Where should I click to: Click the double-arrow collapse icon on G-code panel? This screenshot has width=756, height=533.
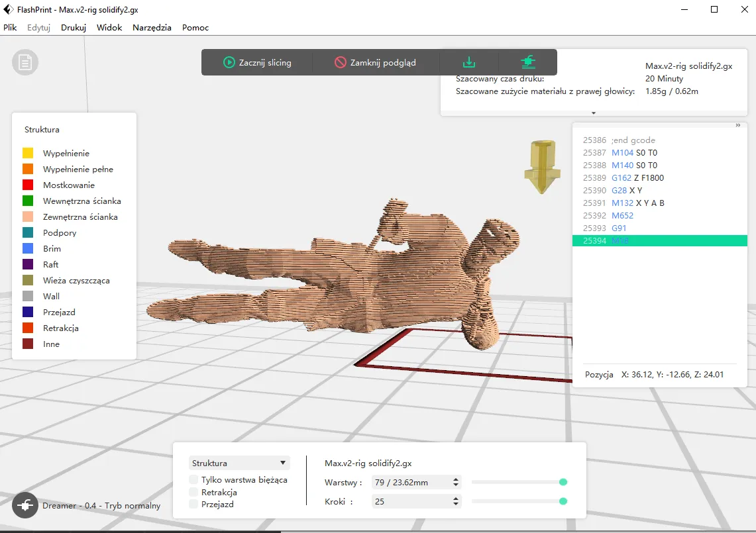[x=737, y=125]
